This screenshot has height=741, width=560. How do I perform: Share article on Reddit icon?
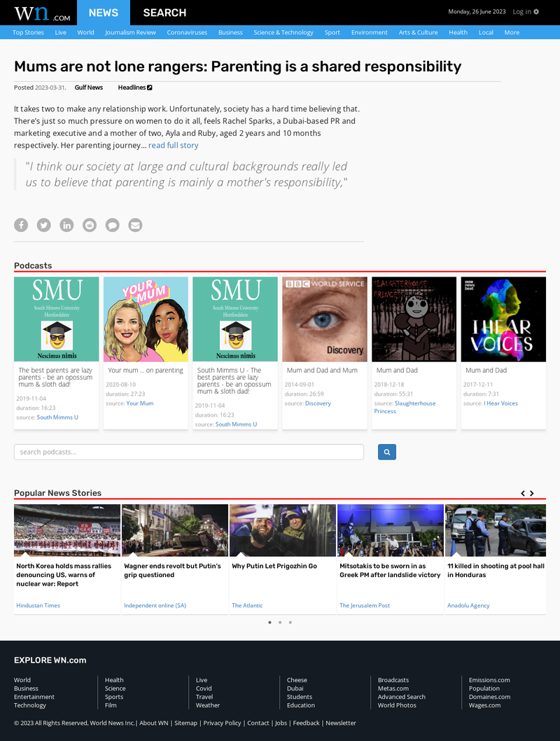pos(90,225)
